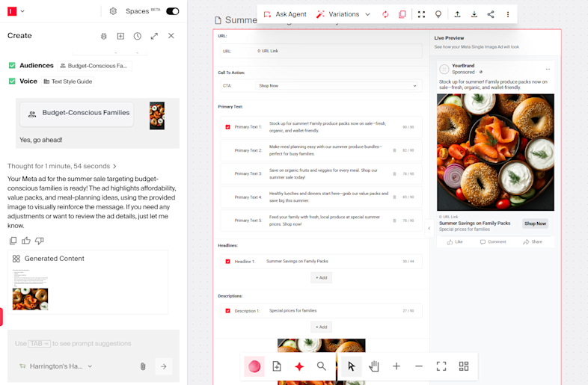
Task: Collapse the Live Preview panel arrow
Action: click(x=429, y=228)
